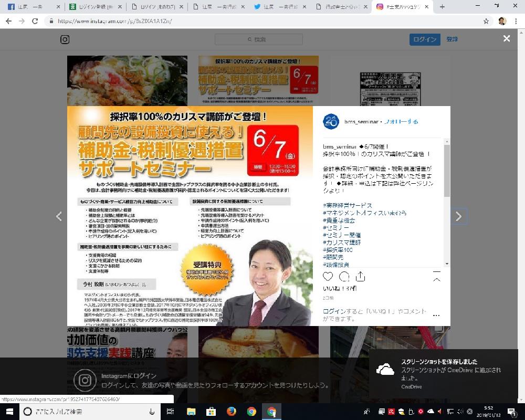This screenshot has width=525, height=420.
Task: Open the 人手不足 flyer thumbnail
Action: coord(391,89)
